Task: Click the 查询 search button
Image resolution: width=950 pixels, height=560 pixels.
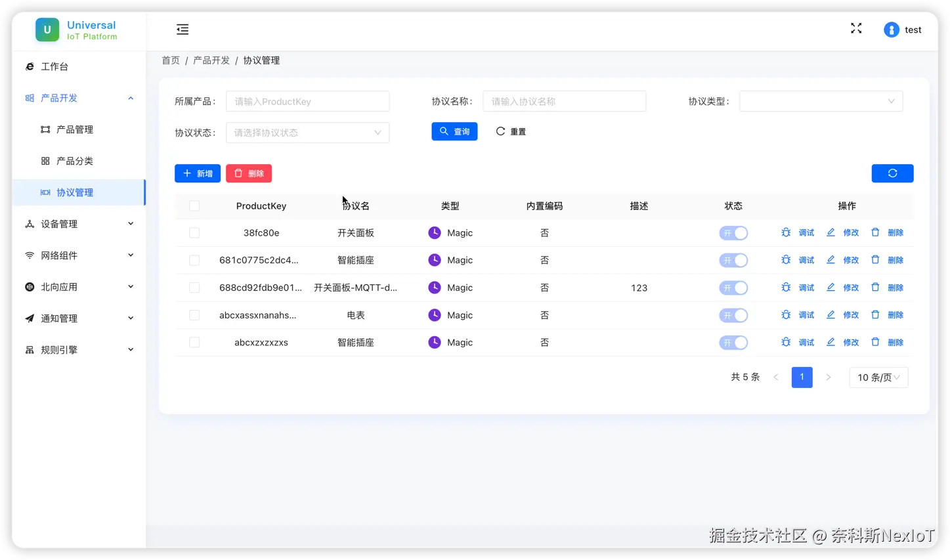Action: pos(454,131)
